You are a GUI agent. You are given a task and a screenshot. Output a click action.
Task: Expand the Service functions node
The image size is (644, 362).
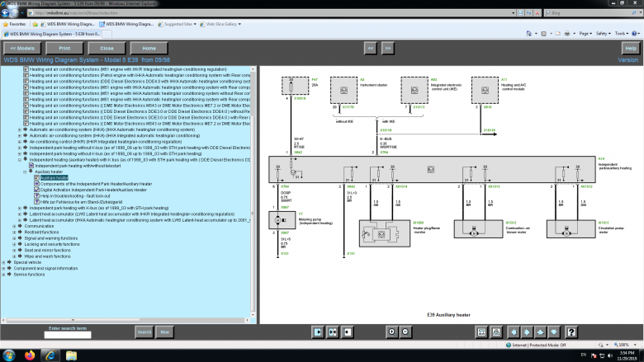3,275
